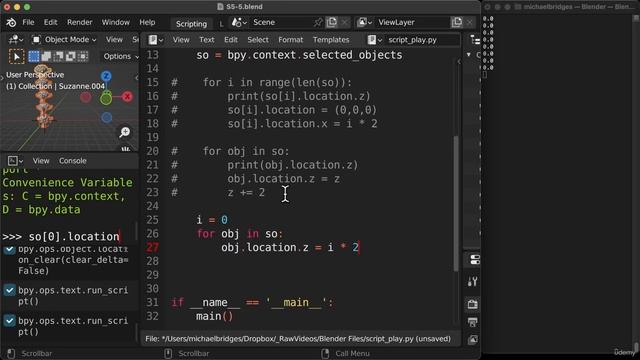This screenshot has width=640, height=360.
Task: Open the text editor type dropdown
Action: [156, 40]
